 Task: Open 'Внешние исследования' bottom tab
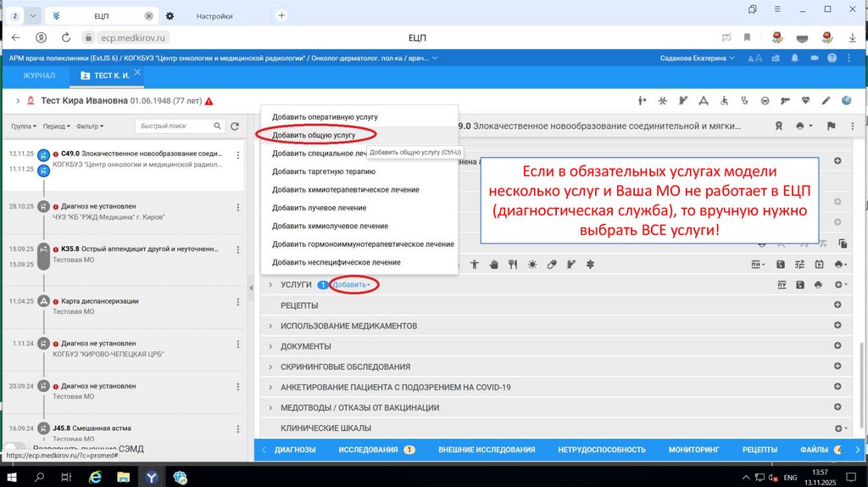tap(487, 450)
